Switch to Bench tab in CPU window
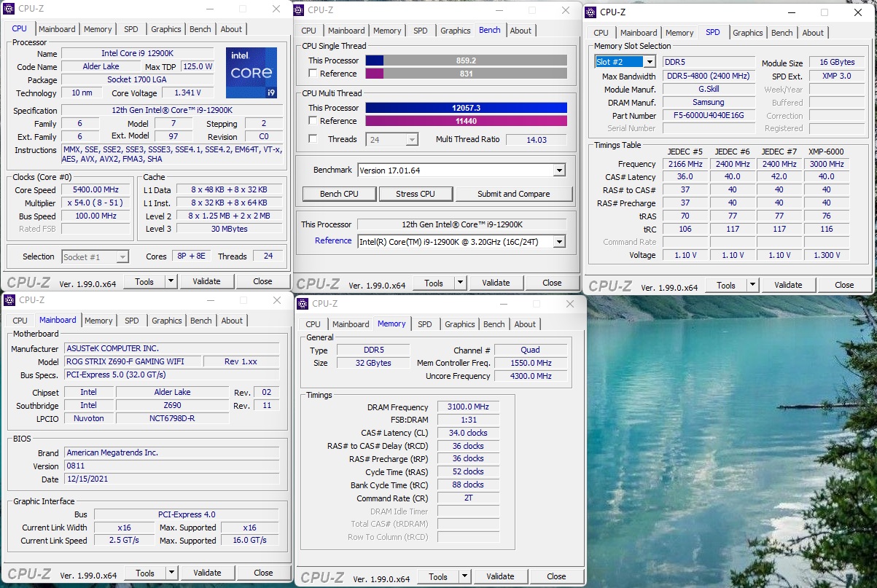This screenshot has width=877, height=588. click(200, 29)
